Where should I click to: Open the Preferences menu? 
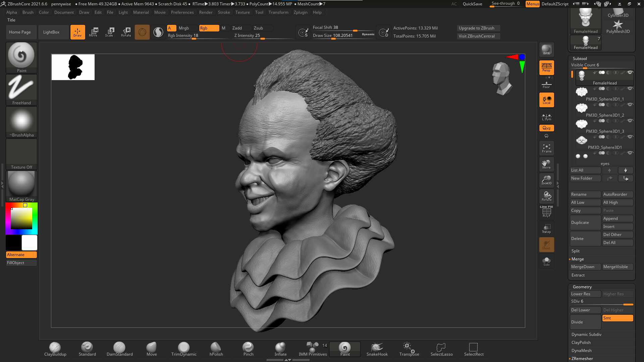182,12
